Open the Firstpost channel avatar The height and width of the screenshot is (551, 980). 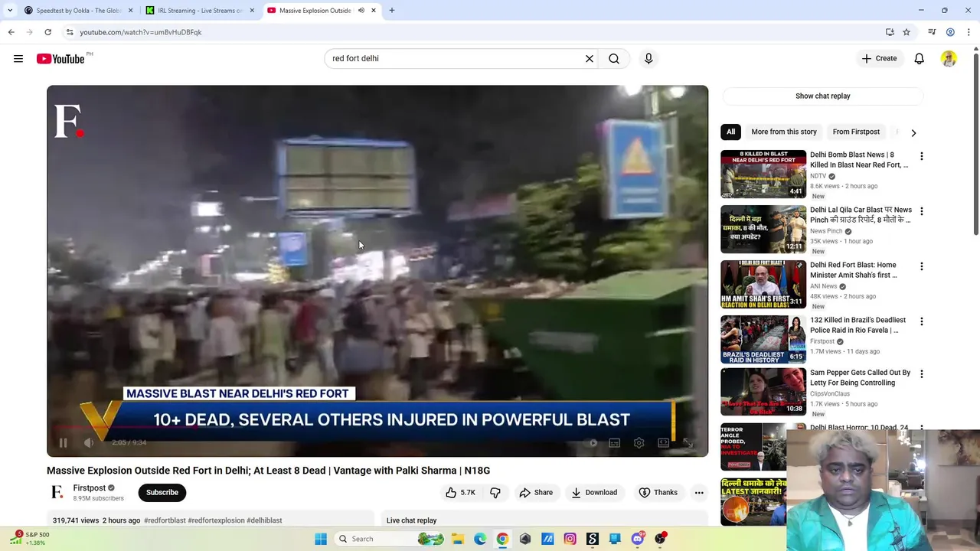coord(57,492)
